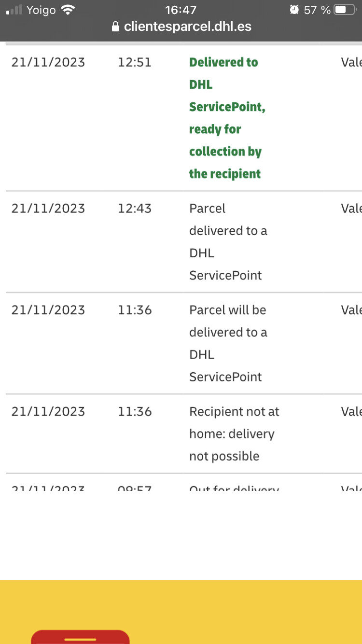Tap the 16:47 clock in the status bar
Viewport: 362px width, 644px height.
(181, 10)
